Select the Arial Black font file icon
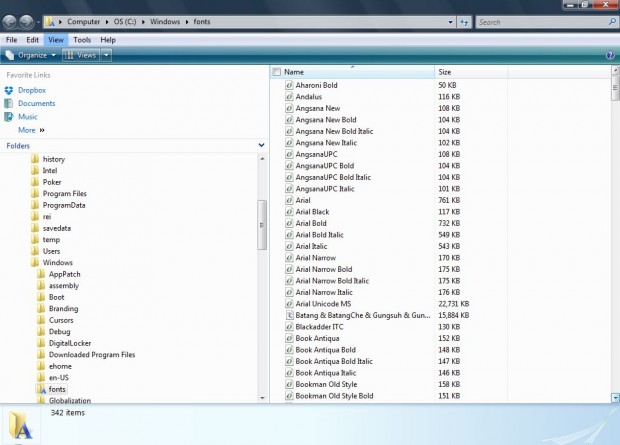The height and width of the screenshot is (445, 620). [289, 212]
